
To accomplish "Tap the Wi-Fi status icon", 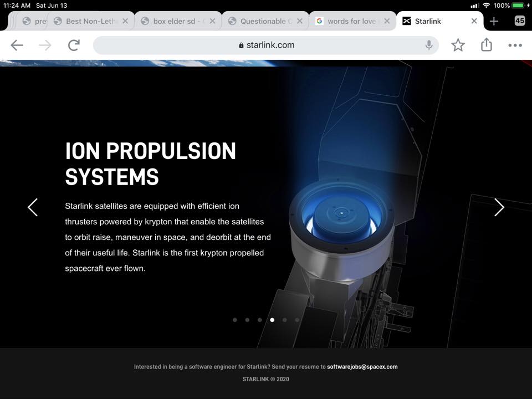I will [x=486, y=6].
